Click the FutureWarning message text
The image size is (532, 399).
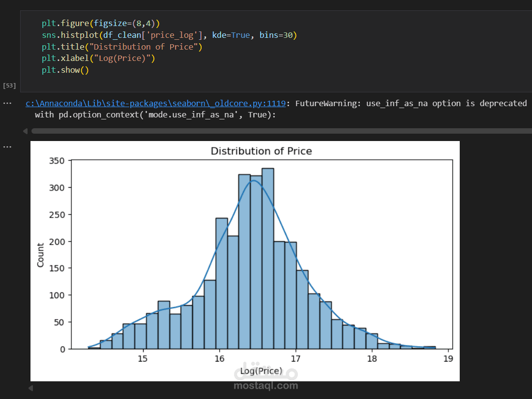click(411, 103)
